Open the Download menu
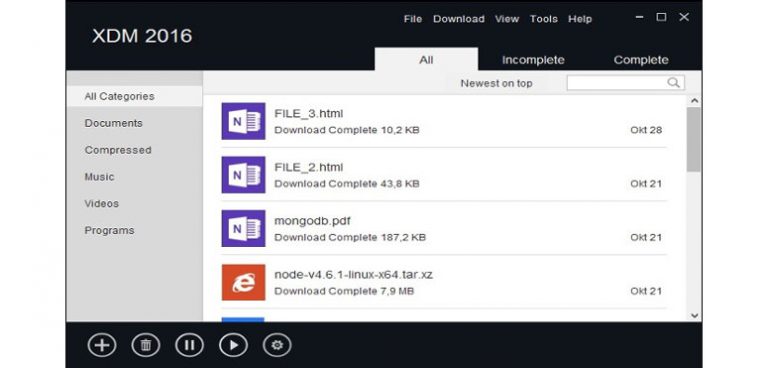 coord(459,19)
